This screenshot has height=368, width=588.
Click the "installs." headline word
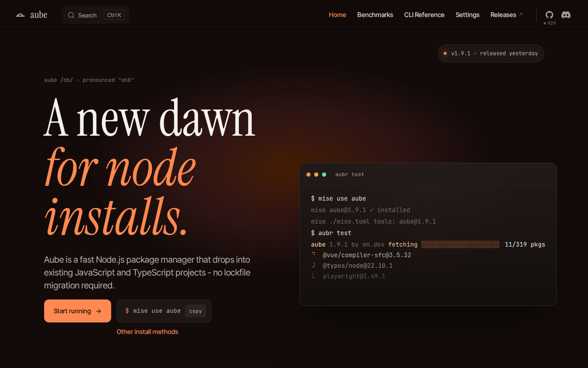(x=116, y=215)
